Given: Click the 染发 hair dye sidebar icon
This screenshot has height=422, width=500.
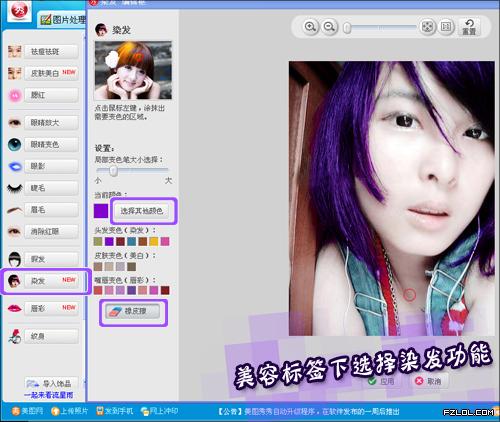Looking at the screenshot, I should click(14, 281).
